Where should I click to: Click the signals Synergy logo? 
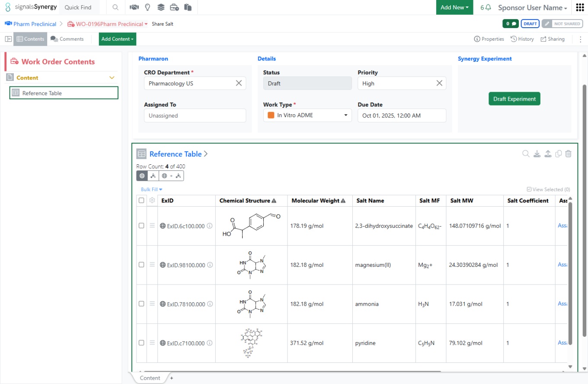click(31, 7)
